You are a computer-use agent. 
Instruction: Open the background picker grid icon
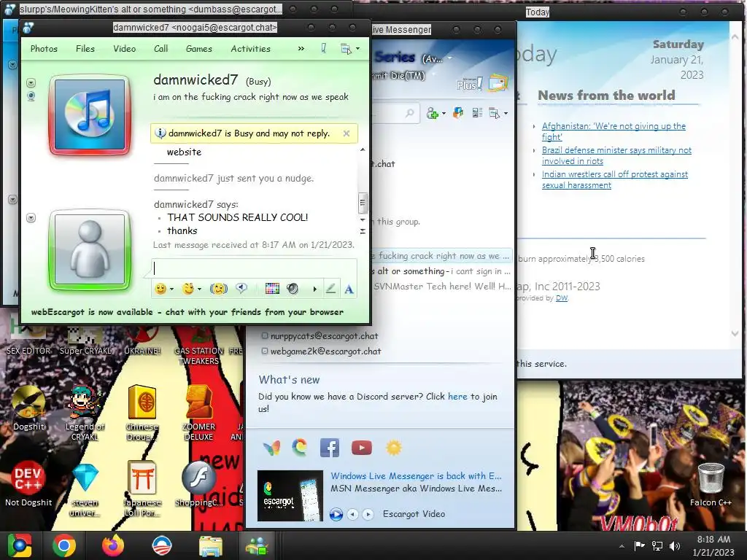click(272, 289)
